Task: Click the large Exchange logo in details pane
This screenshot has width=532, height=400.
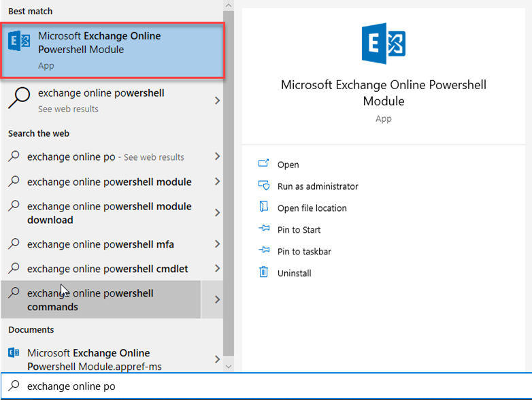Action: tap(384, 44)
